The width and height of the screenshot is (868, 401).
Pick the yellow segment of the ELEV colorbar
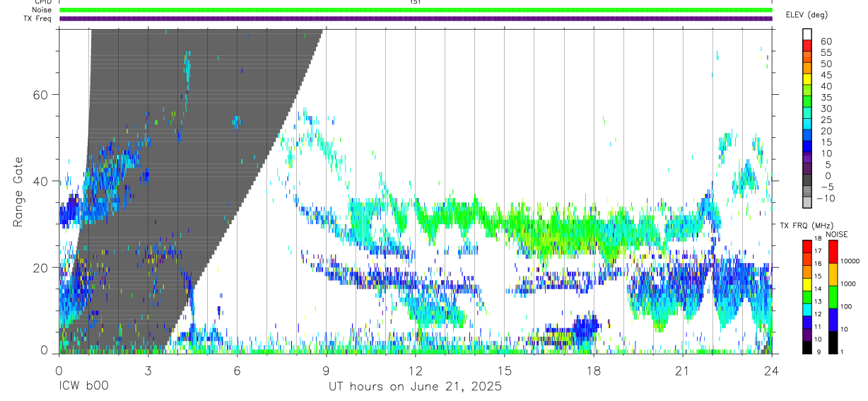click(808, 79)
